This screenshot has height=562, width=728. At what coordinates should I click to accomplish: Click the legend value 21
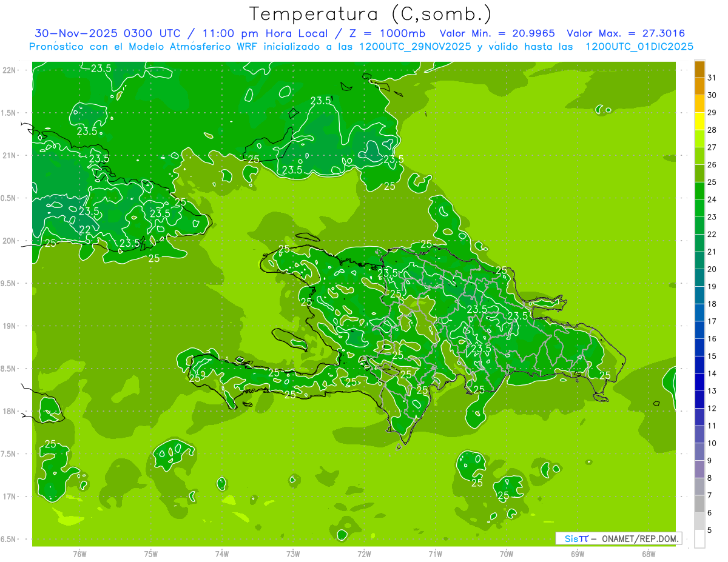[712, 252]
